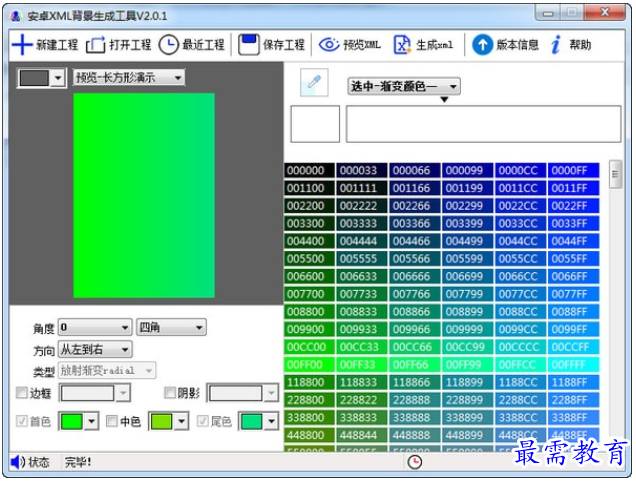Open the 尾色 teal color dropdown

(x=259, y=421)
